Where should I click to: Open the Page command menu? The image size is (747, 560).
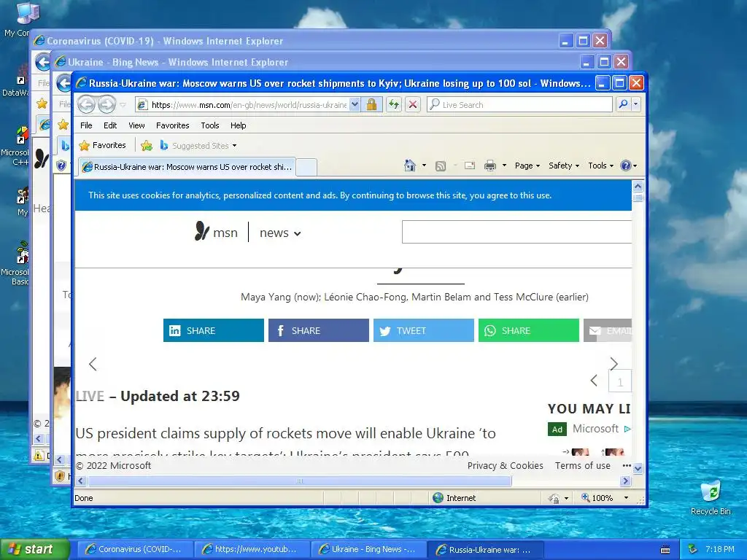coord(527,166)
